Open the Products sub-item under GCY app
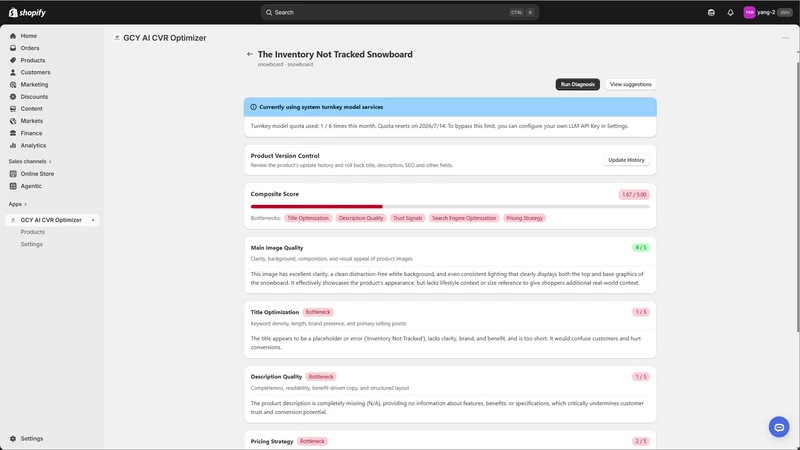This screenshot has height=450, width=800. (x=33, y=232)
